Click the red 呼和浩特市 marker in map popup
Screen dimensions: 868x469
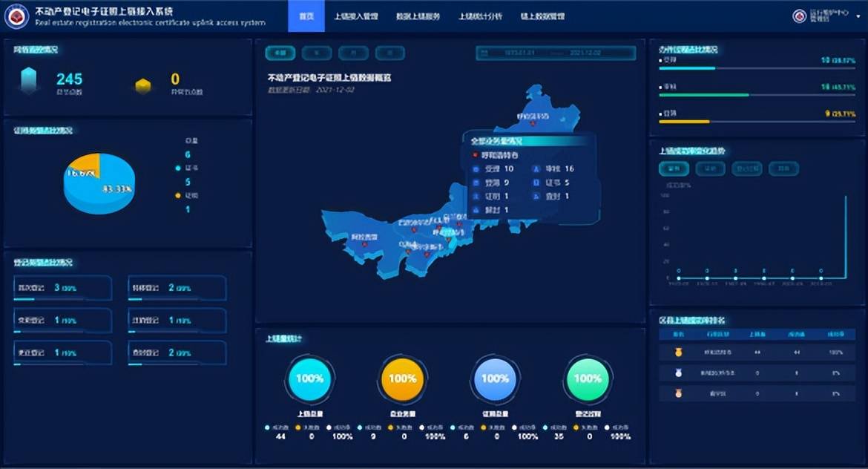point(475,155)
